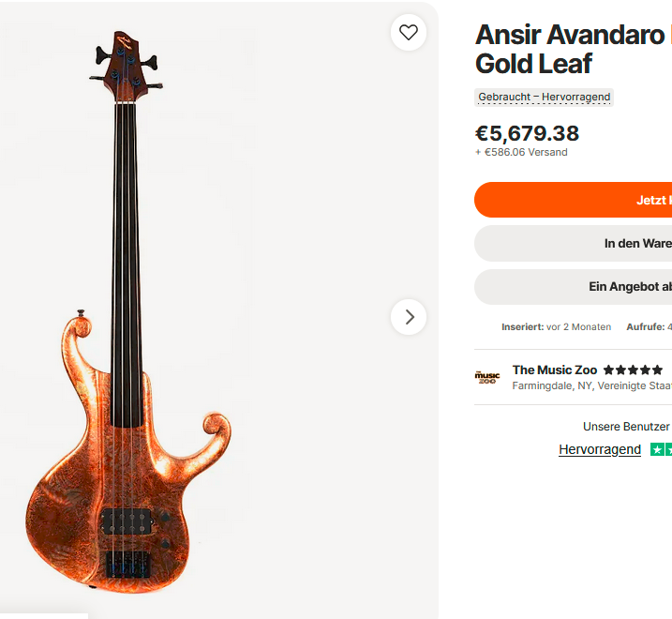Click the €586.06 Versand shipping text

(x=521, y=153)
